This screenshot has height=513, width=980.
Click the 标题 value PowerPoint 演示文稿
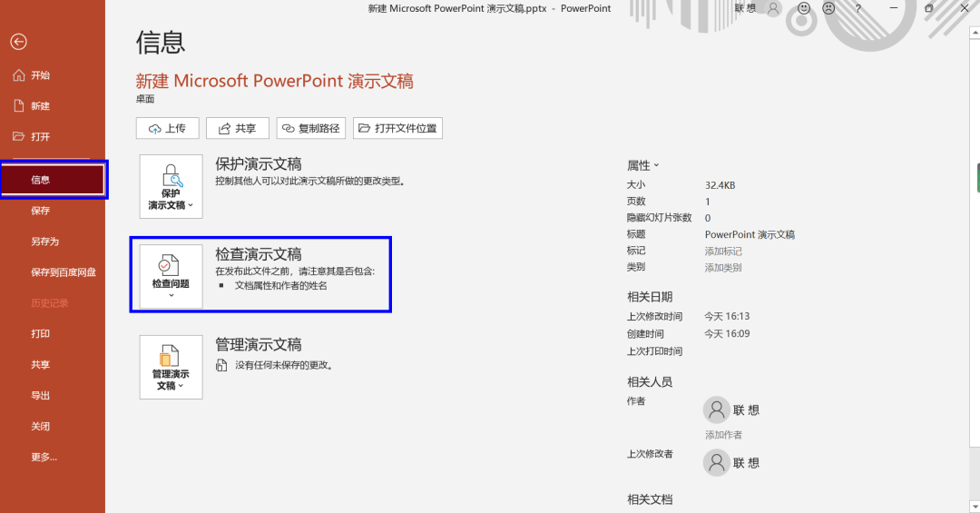(750, 234)
